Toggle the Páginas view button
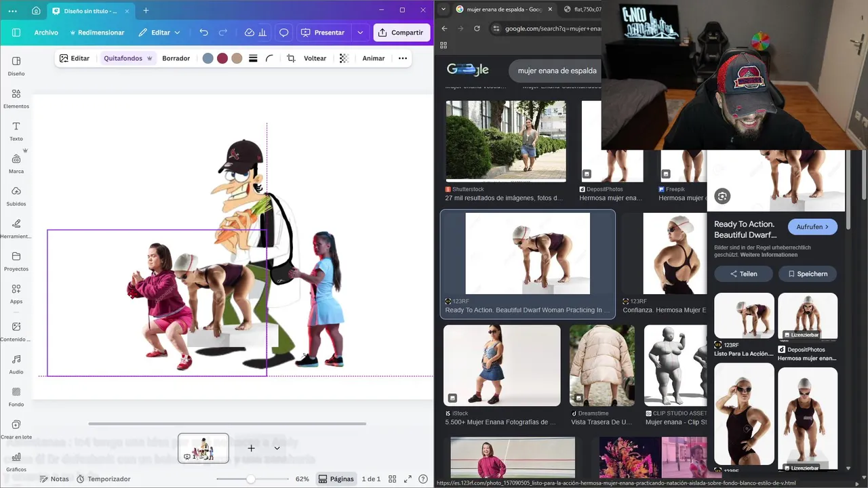Viewport: 868px width, 488px height. [336, 479]
